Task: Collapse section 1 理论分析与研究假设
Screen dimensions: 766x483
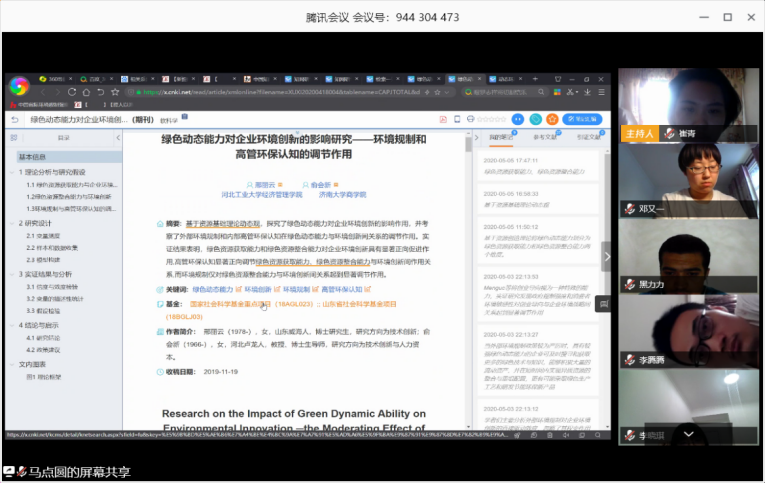Action: [12, 172]
